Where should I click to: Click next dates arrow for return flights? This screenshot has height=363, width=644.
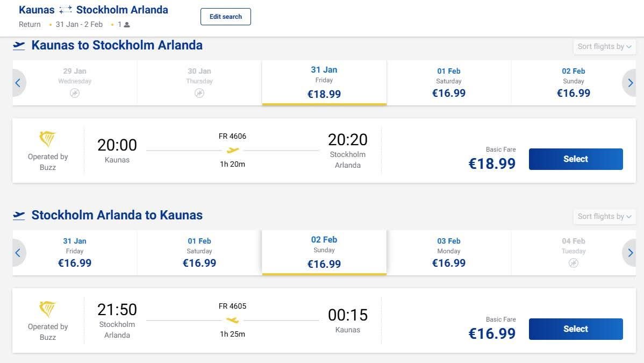[630, 253]
